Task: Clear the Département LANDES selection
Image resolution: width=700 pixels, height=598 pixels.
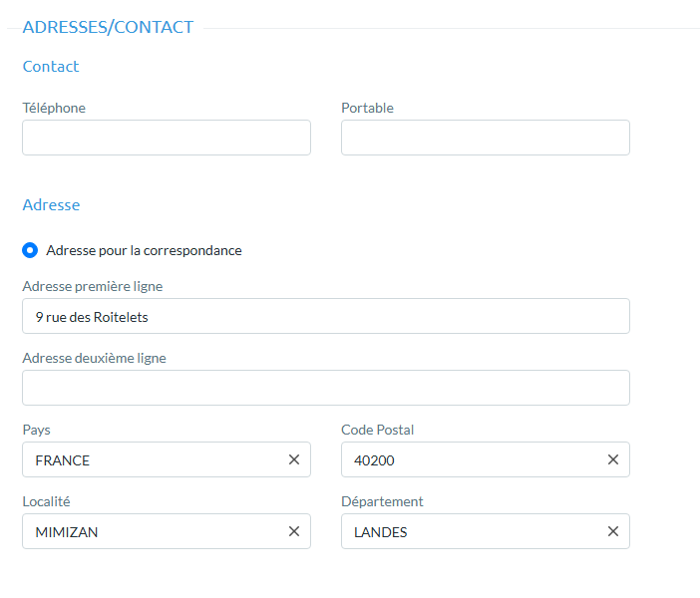Action: pos(613,531)
